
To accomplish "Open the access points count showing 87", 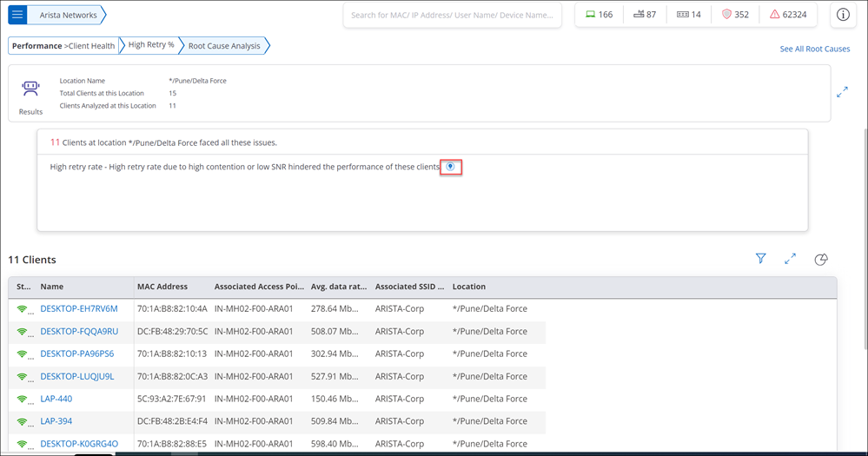I will coord(645,15).
